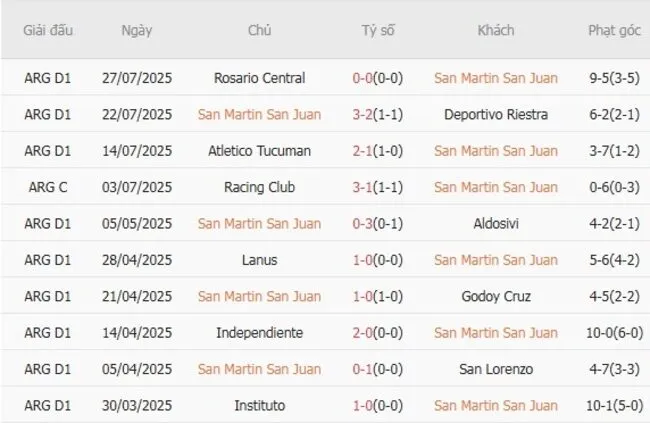Click the 'Phạt góc' column header

(x=614, y=30)
